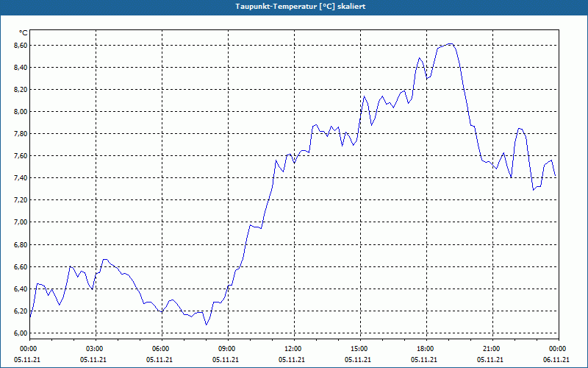Click the '05.11.21' date beneath 09:00
588x368 pixels.
(226, 360)
